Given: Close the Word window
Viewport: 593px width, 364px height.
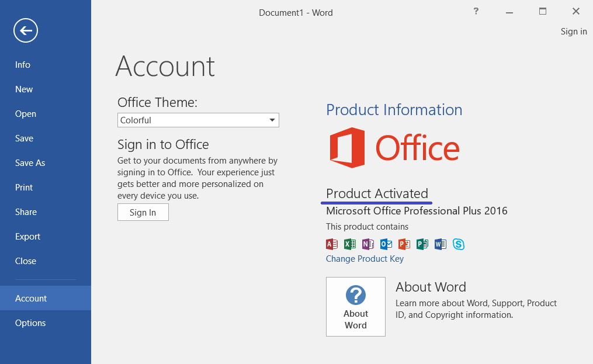Looking at the screenshot, I should 576,11.
